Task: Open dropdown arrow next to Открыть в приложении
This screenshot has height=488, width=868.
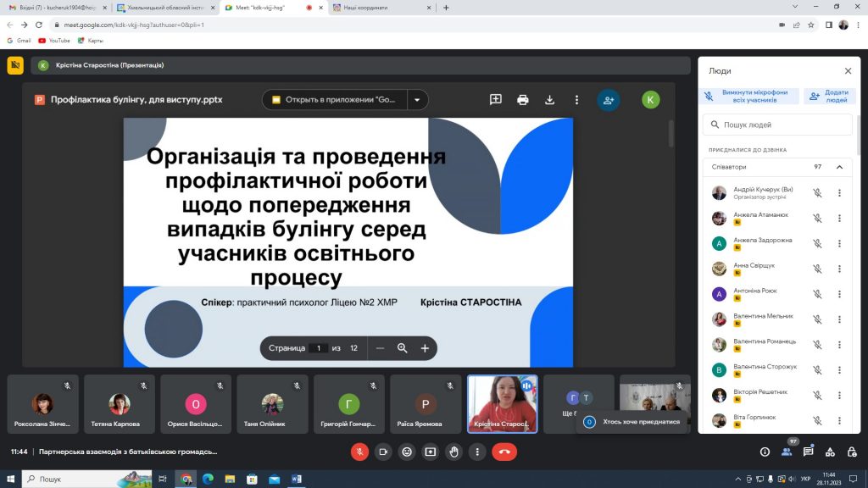Action: 417,100
